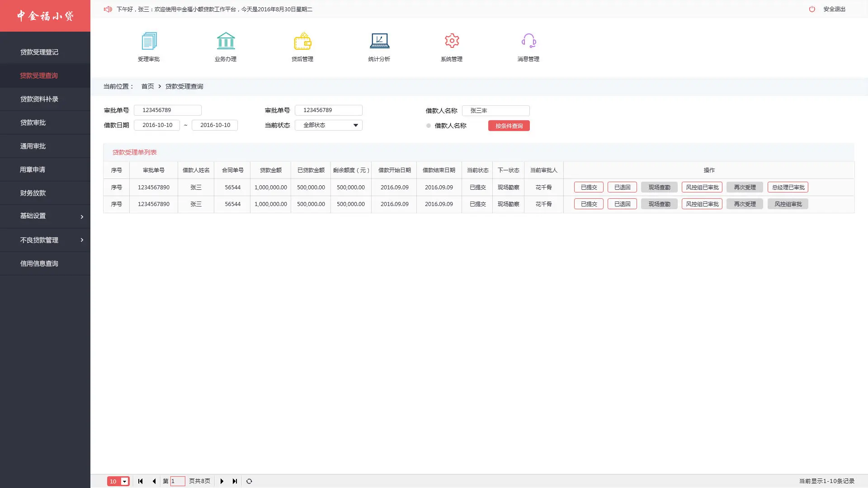Screen dimensions: 868x488
Task: Focus the 借款人名称 input with 张三丰
Action: 496,111
